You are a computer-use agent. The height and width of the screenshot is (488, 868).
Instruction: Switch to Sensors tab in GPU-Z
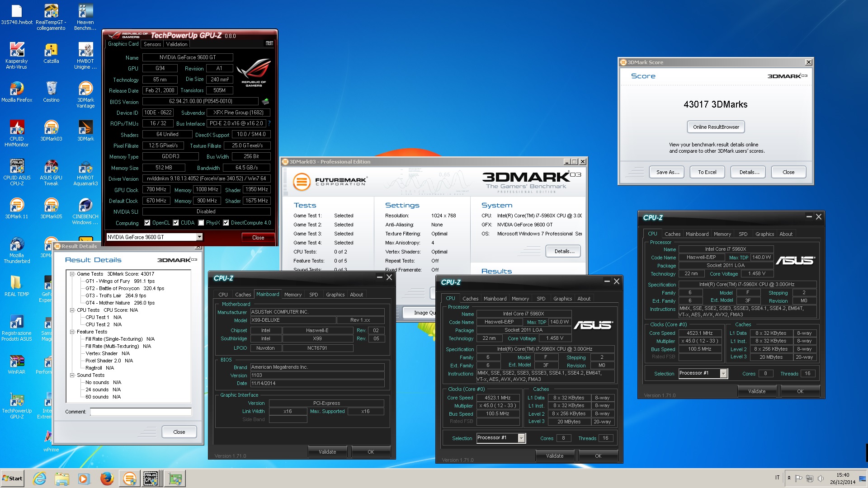pos(152,44)
